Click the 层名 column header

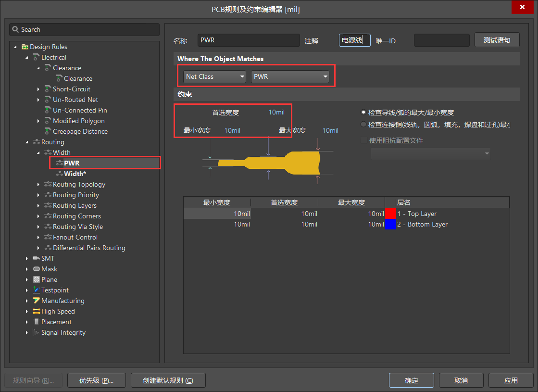448,202
